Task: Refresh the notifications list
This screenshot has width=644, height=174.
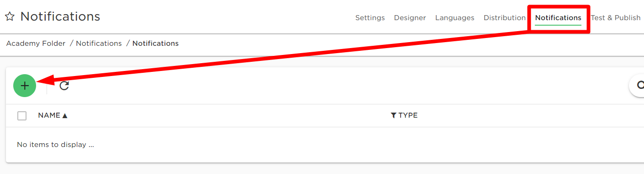Action: click(x=64, y=86)
